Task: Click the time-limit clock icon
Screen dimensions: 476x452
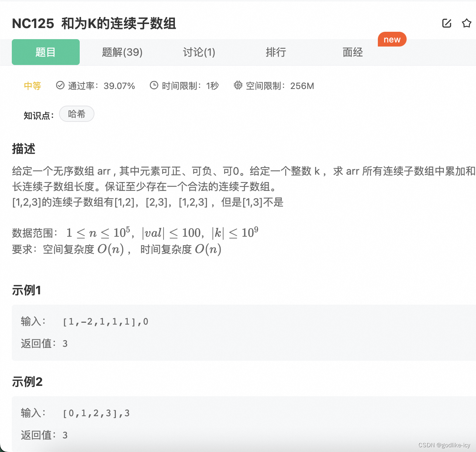Action: click(154, 85)
